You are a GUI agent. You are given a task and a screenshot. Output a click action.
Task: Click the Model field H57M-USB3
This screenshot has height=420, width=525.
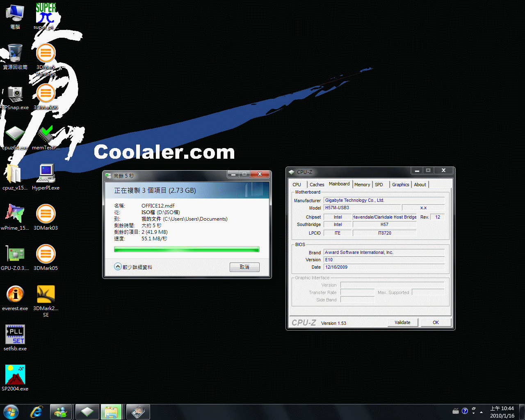coord(362,208)
